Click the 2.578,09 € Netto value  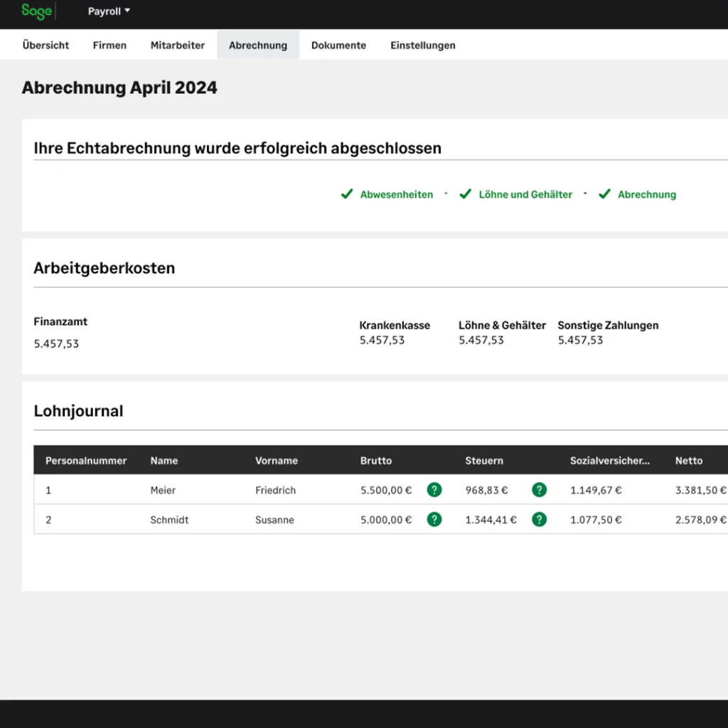pyautogui.click(x=700, y=520)
